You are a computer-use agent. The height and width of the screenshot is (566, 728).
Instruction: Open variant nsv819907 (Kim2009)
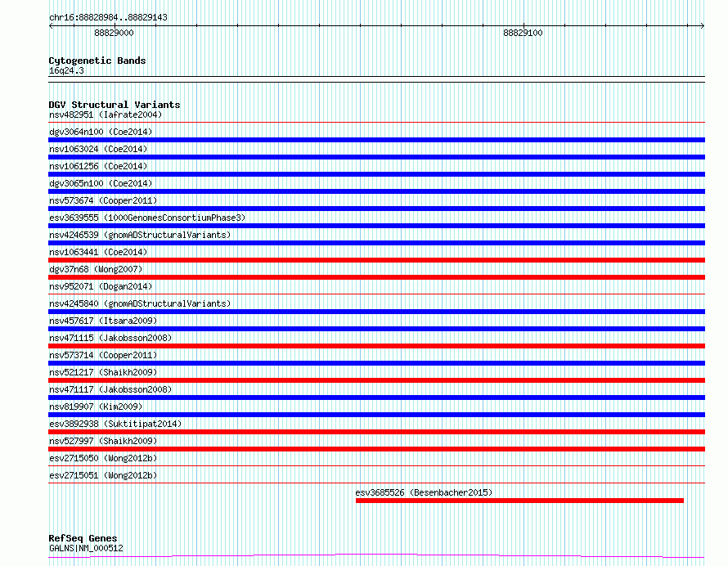96,407
